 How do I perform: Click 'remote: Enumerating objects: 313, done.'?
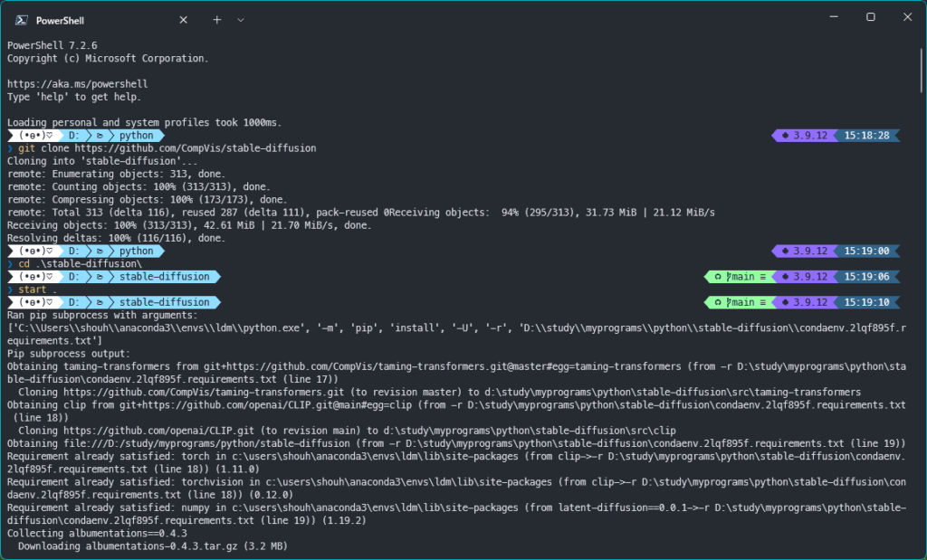117,175
